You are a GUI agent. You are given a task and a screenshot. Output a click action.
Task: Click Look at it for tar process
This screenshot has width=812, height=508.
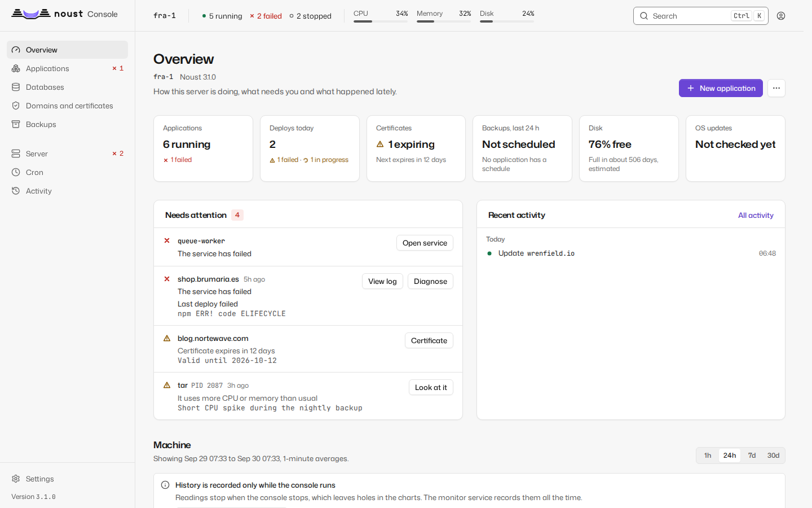tap(431, 387)
